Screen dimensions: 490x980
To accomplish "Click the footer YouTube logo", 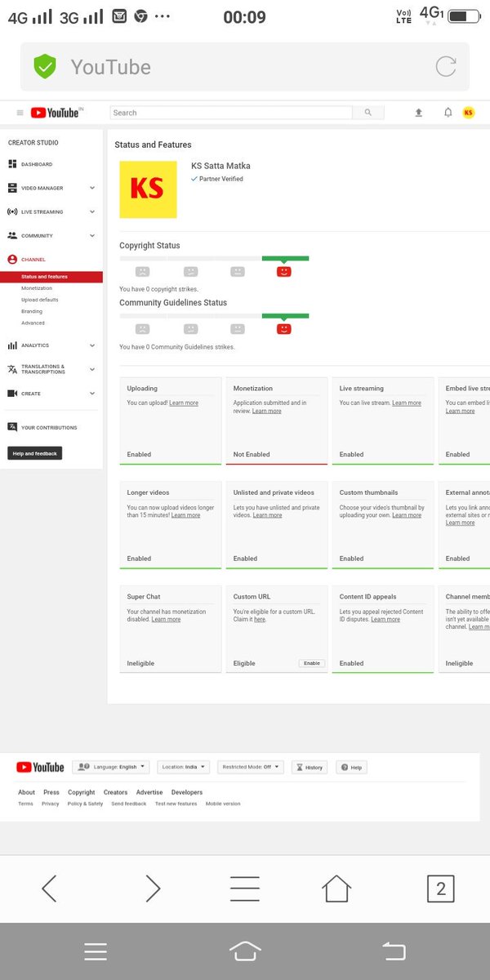I will 40,767.
